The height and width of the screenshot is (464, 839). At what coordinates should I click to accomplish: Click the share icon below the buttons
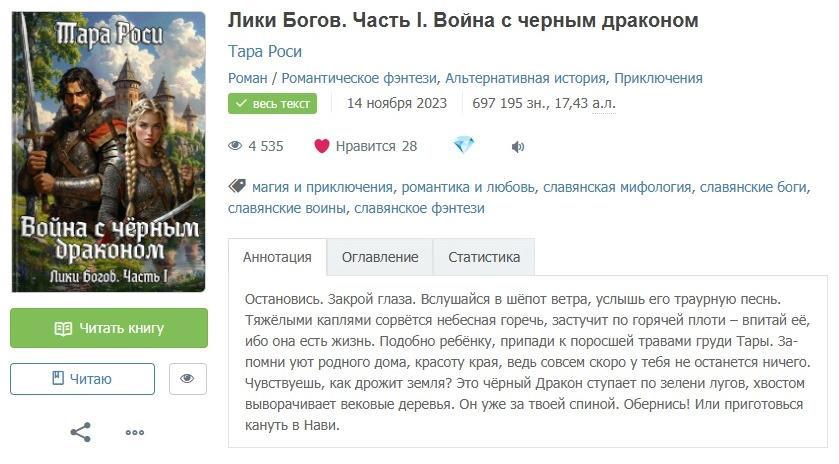80,432
